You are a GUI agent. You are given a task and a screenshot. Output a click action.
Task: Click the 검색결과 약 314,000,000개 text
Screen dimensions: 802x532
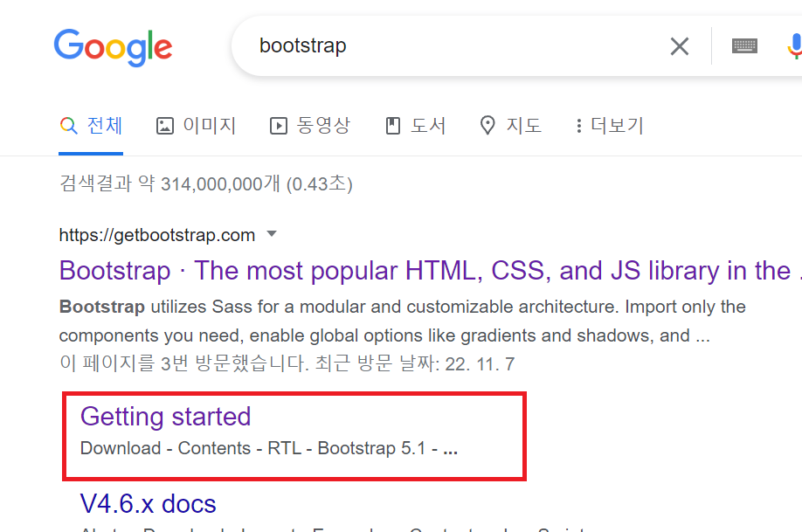[x=206, y=183]
